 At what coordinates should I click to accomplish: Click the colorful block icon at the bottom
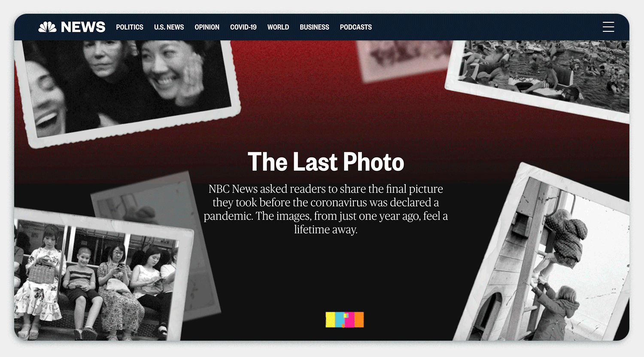[345, 320]
